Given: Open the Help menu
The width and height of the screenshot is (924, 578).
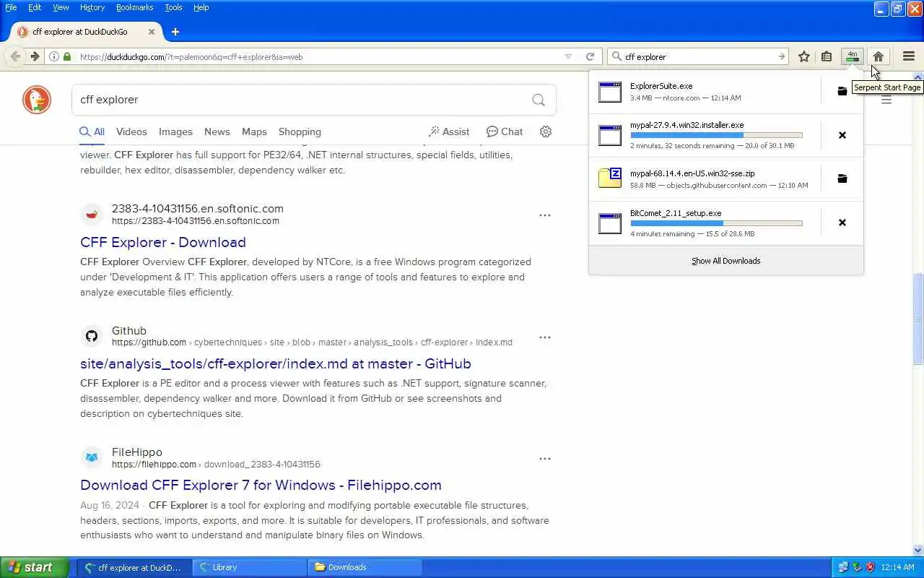Looking at the screenshot, I should coord(201,7).
